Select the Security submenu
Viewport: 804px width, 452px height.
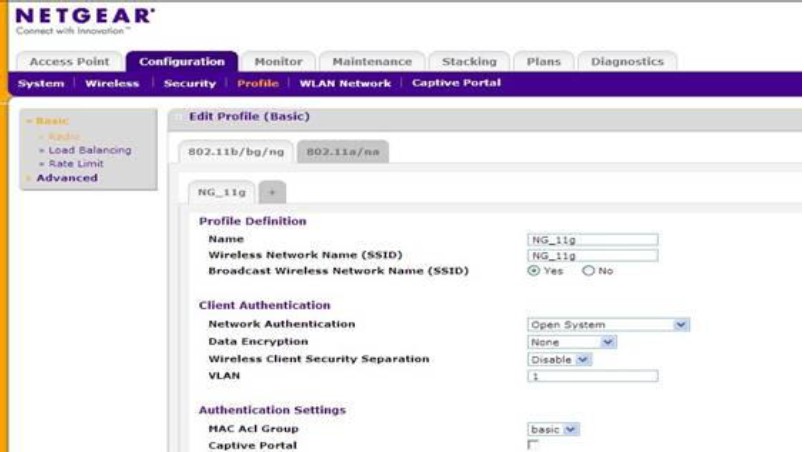(190, 84)
